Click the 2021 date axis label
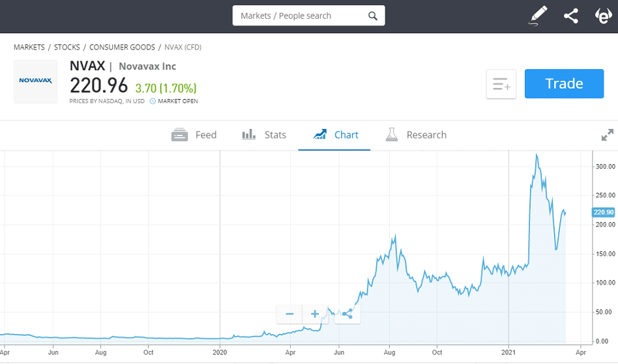 coord(508,352)
